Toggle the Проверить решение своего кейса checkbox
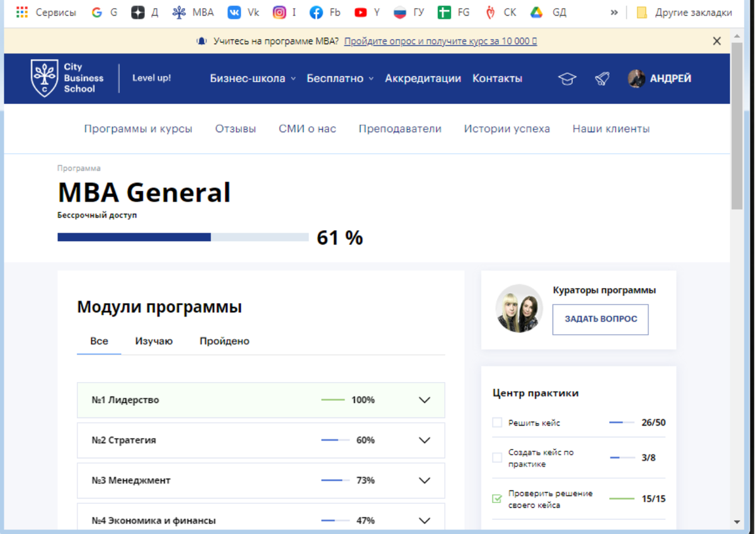 [x=497, y=499]
